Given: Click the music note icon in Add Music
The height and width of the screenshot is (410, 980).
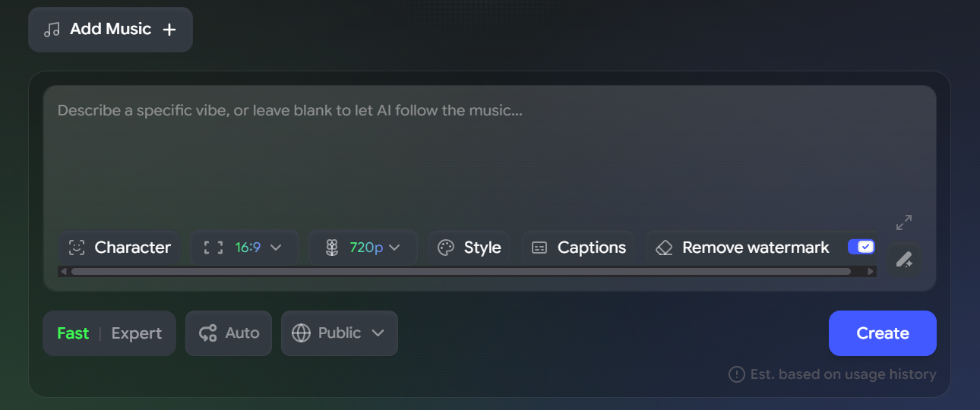Looking at the screenshot, I should [52, 30].
